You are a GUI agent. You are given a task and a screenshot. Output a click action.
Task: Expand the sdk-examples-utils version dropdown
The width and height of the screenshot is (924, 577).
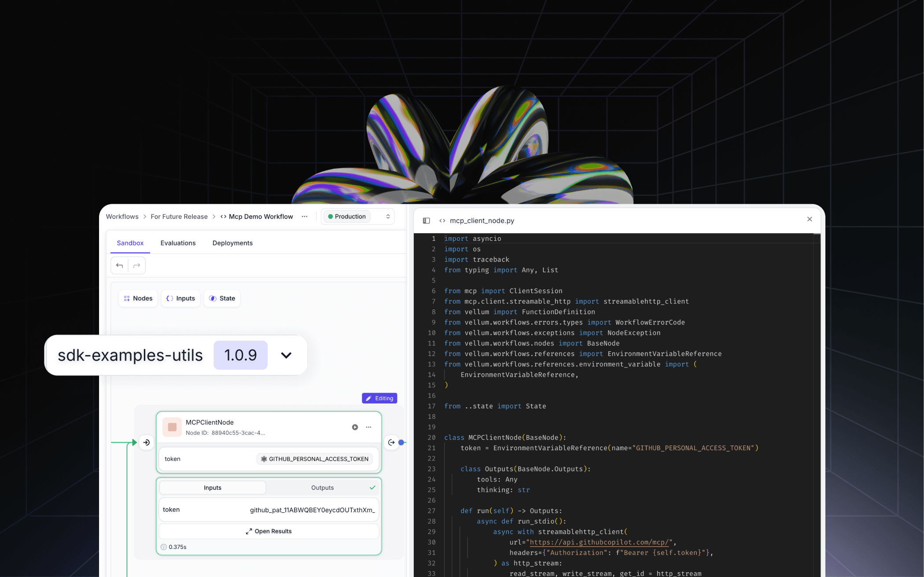pyautogui.click(x=286, y=355)
